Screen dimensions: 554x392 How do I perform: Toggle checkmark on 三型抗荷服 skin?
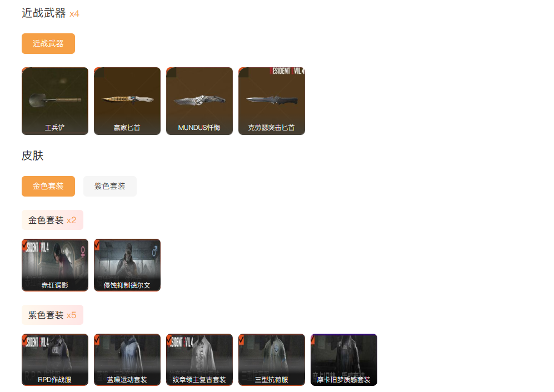tap(242, 340)
